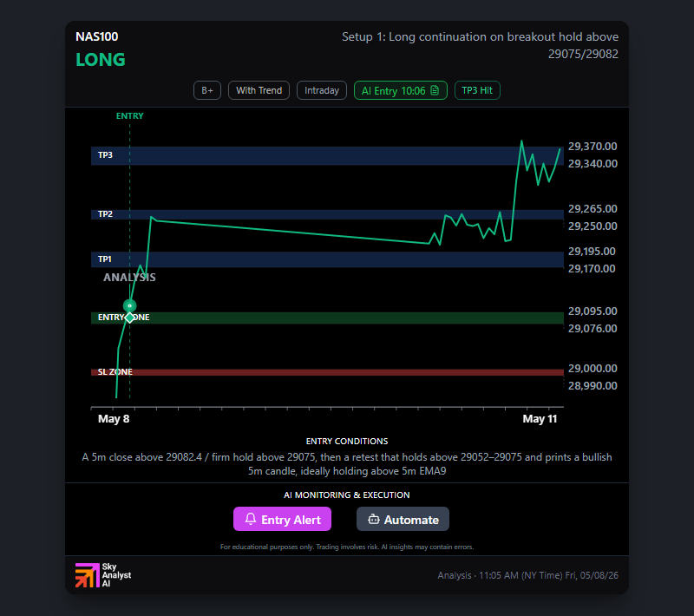Click the robot icon in Automate

point(374,519)
